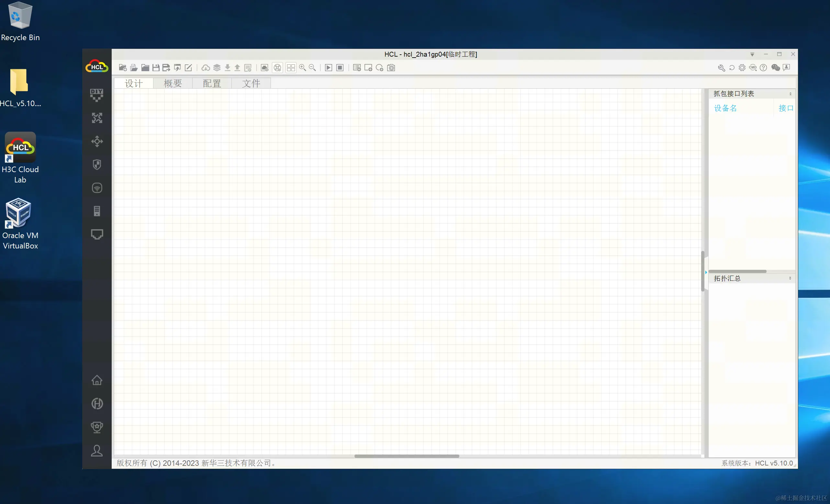Click the canvas horizontal scrollbar thumb
Image resolution: width=830 pixels, height=504 pixels.
pyautogui.click(x=407, y=456)
